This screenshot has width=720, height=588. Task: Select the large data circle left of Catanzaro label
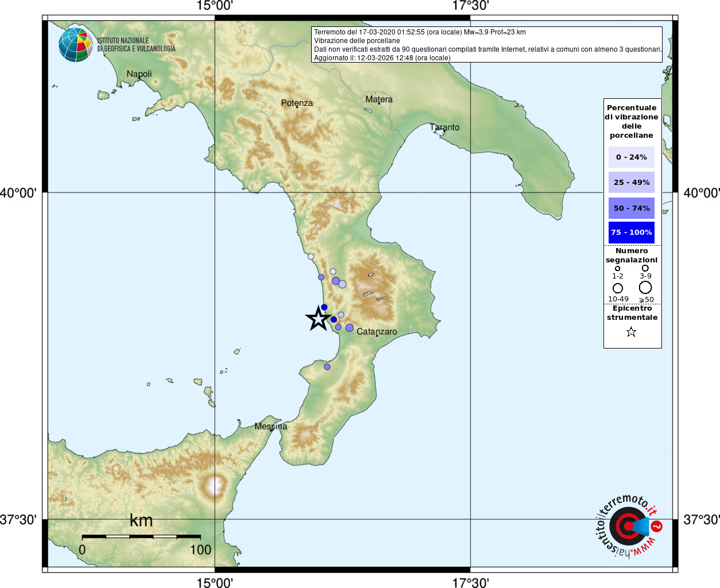pos(350,328)
